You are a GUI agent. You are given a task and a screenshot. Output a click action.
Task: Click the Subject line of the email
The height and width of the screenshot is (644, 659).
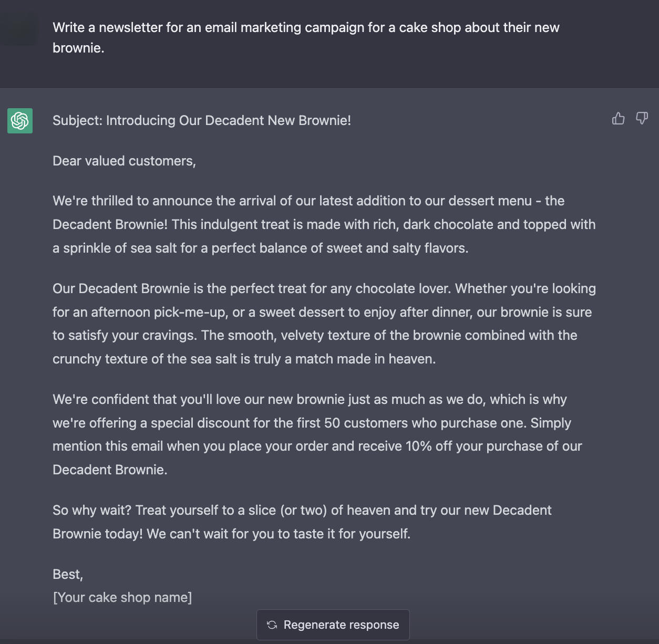202,120
